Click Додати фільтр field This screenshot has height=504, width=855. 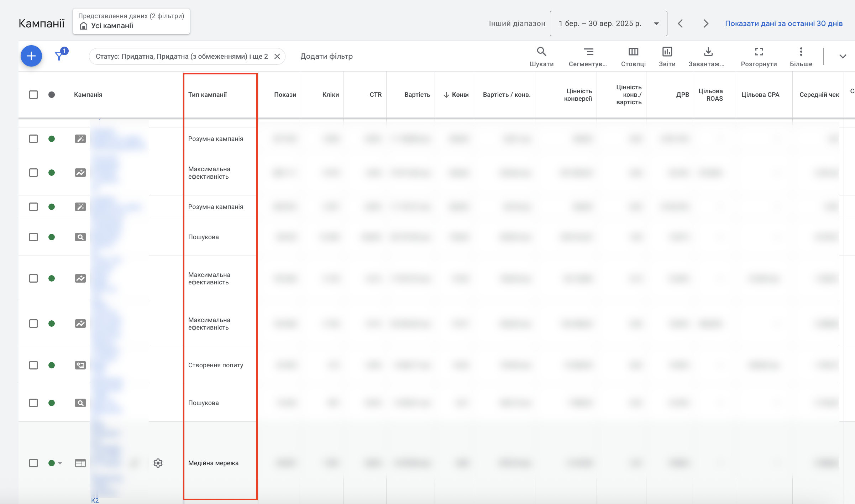[x=326, y=56]
